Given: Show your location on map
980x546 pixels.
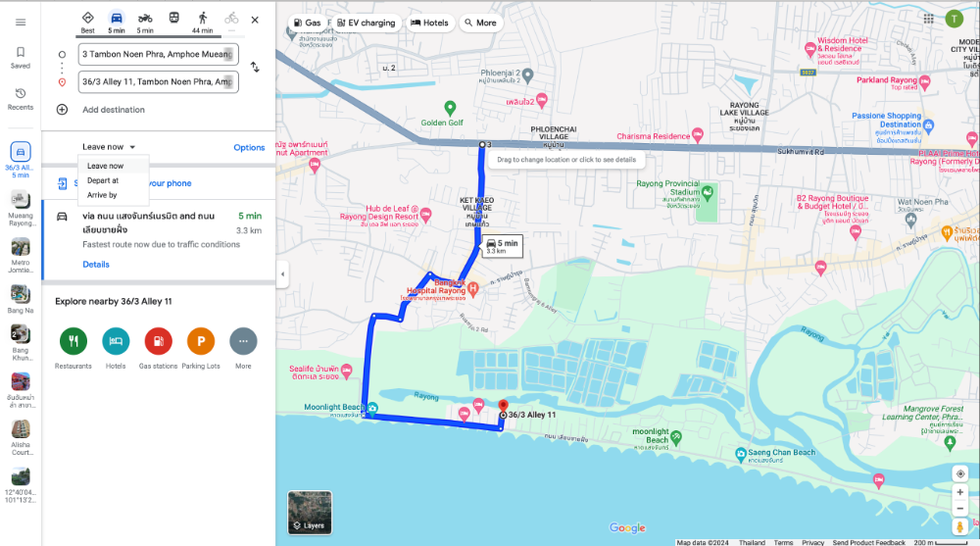Looking at the screenshot, I should point(960,474).
